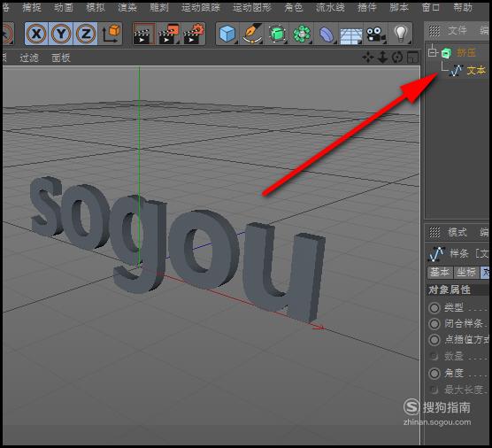The height and width of the screenshot is (448, 492).
Task: Open attribute manager 模式 menu
Action: tap(457, 232)
